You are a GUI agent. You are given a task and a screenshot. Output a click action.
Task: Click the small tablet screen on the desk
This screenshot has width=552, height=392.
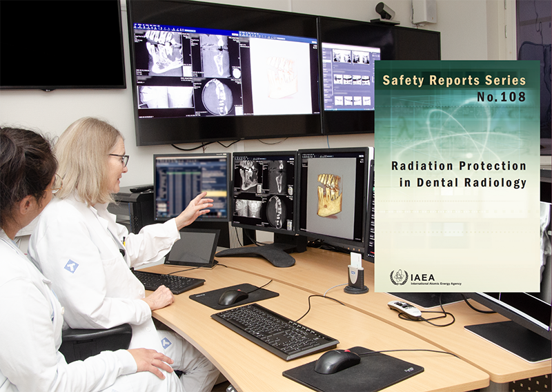point(190,247)
